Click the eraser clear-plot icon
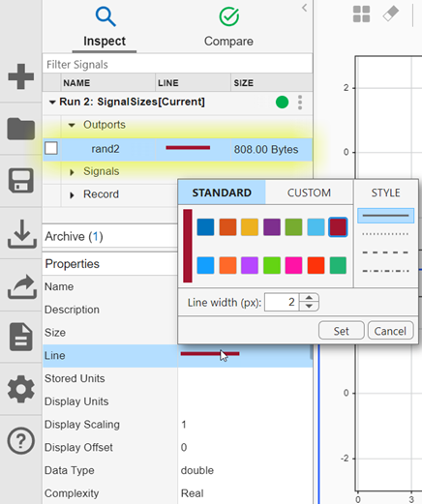 click(x=391, y=14)
